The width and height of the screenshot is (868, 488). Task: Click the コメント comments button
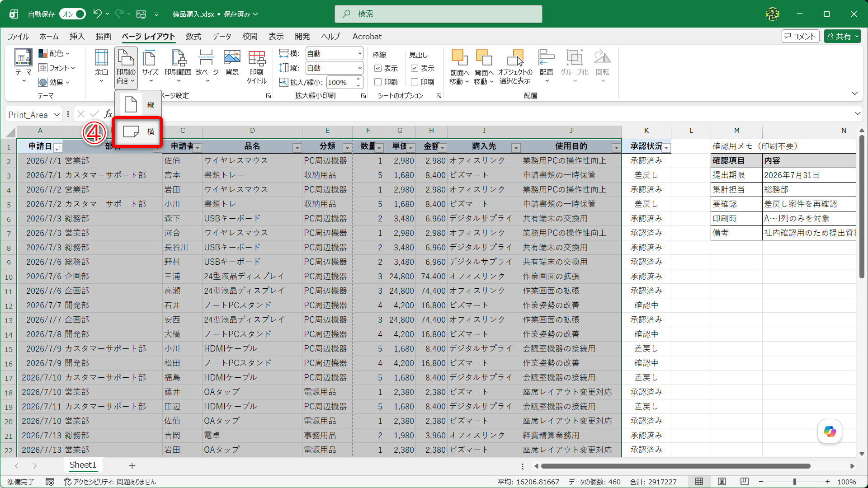(801, 37)
